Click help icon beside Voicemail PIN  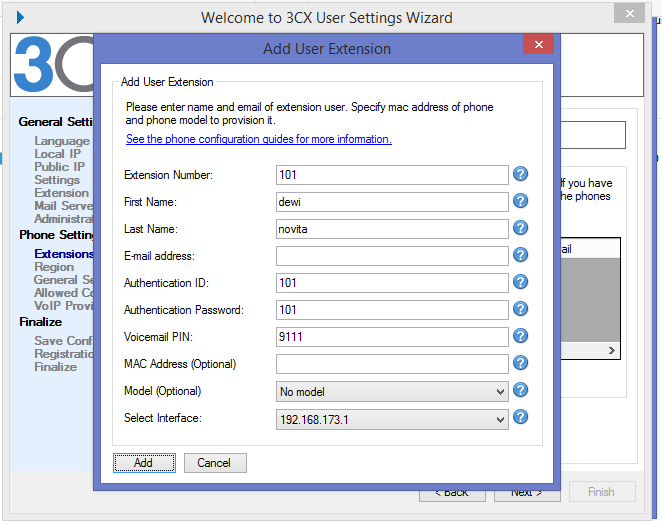(x=521, y=336)
